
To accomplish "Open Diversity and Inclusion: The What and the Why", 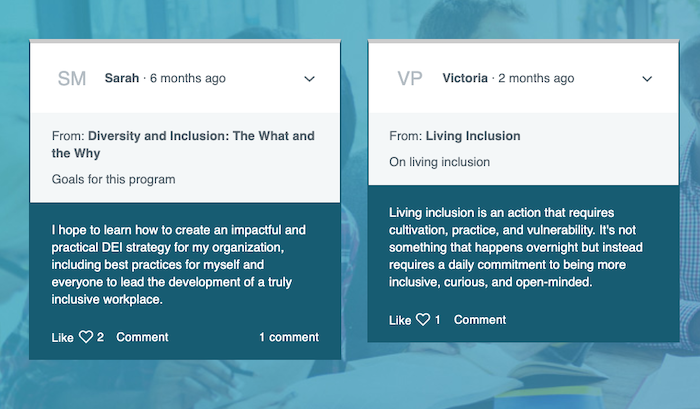I will pos(183,144).
